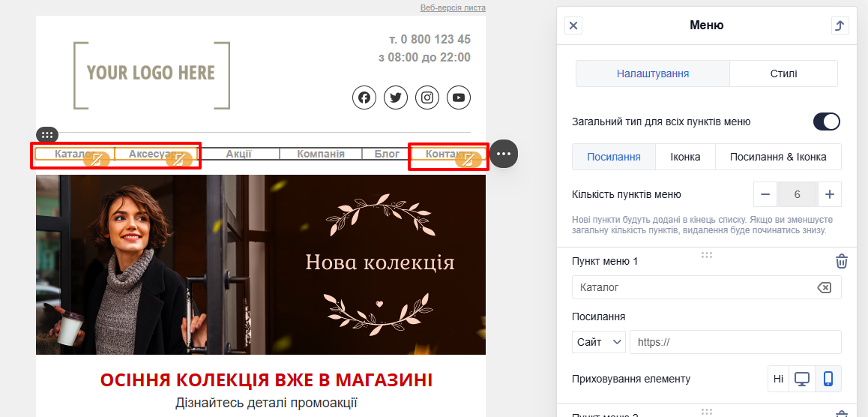This screenshot has width=868, height=417.
Task: Select Іконка menu item type
Action: [x=685, y=157]
